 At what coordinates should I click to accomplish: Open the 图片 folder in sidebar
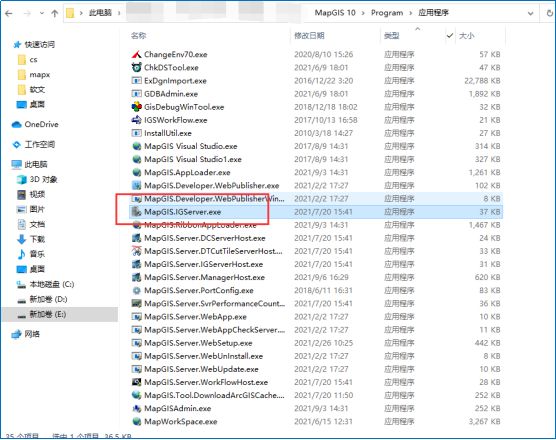(x=37, y=209)
